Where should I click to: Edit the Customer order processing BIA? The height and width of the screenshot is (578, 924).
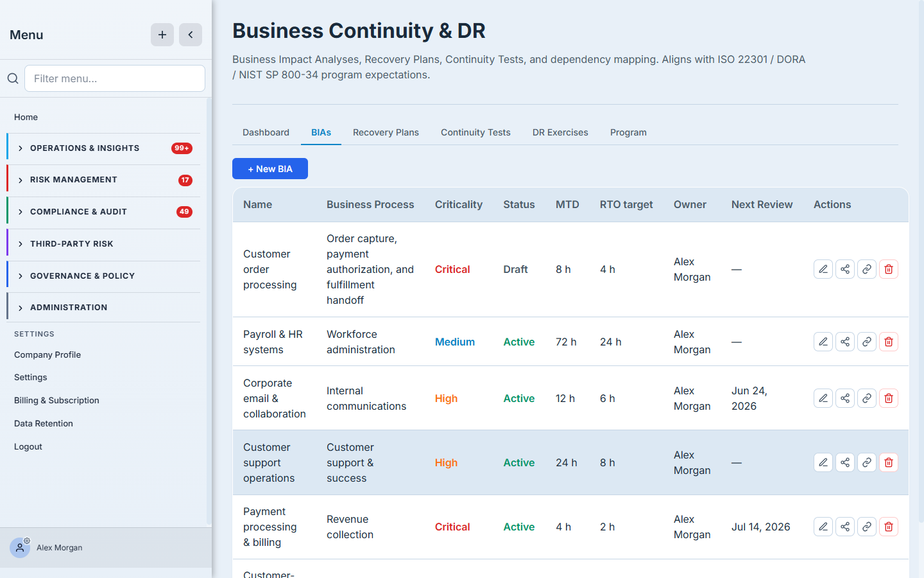pos(823,269)
